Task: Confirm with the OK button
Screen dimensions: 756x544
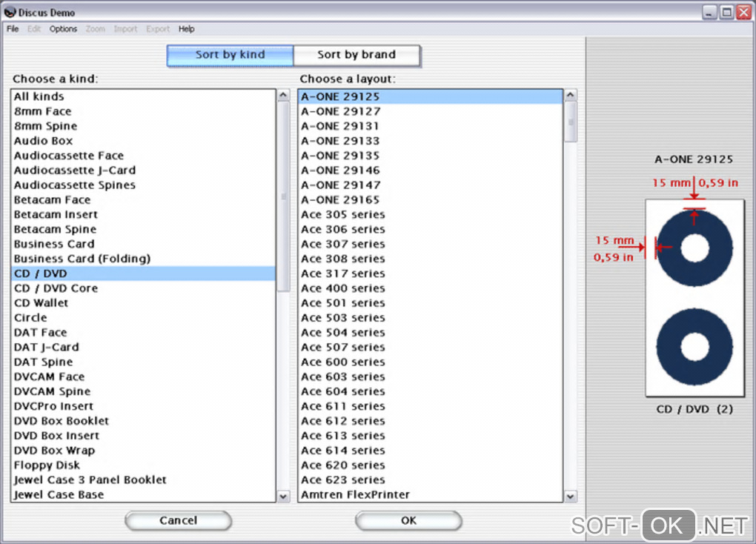Action: pyautogui.click(x=408, y=520)
